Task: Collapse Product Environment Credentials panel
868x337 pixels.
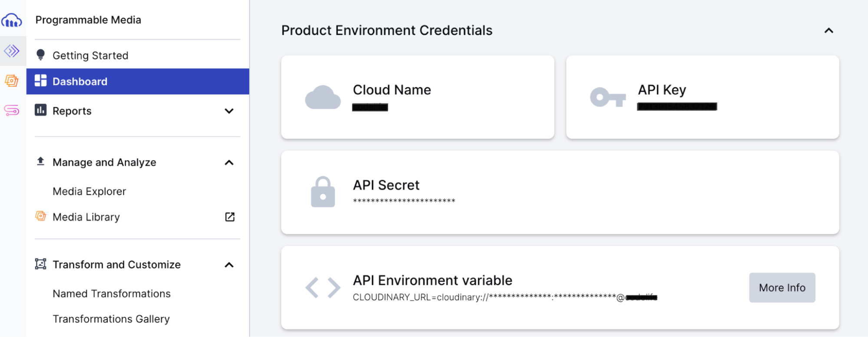Action: (828, 31)
